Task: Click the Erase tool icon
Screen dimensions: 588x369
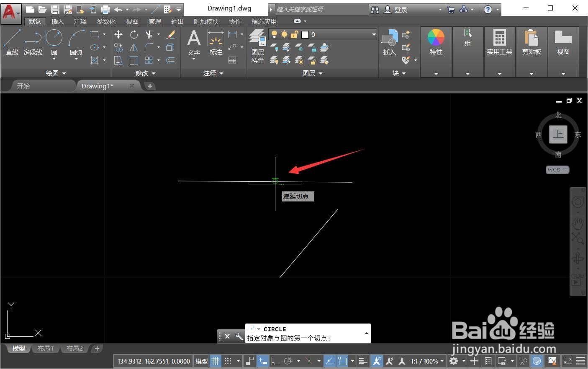Action: pos(171,34)
